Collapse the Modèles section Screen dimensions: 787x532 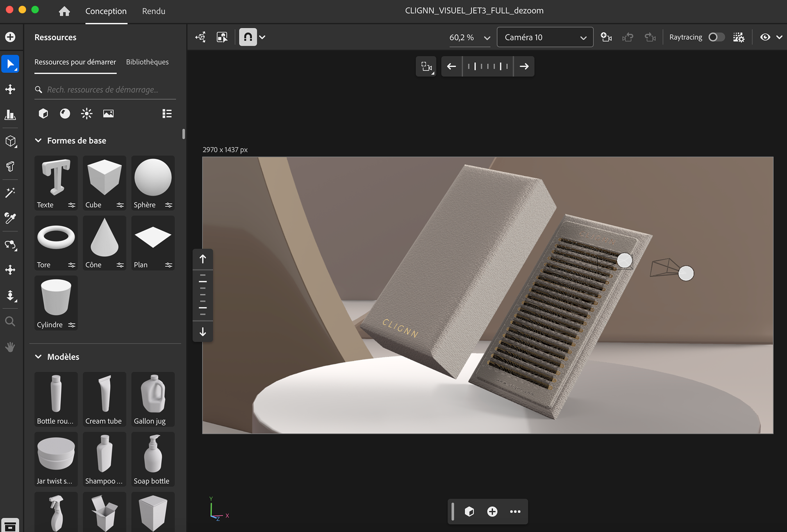38,357
